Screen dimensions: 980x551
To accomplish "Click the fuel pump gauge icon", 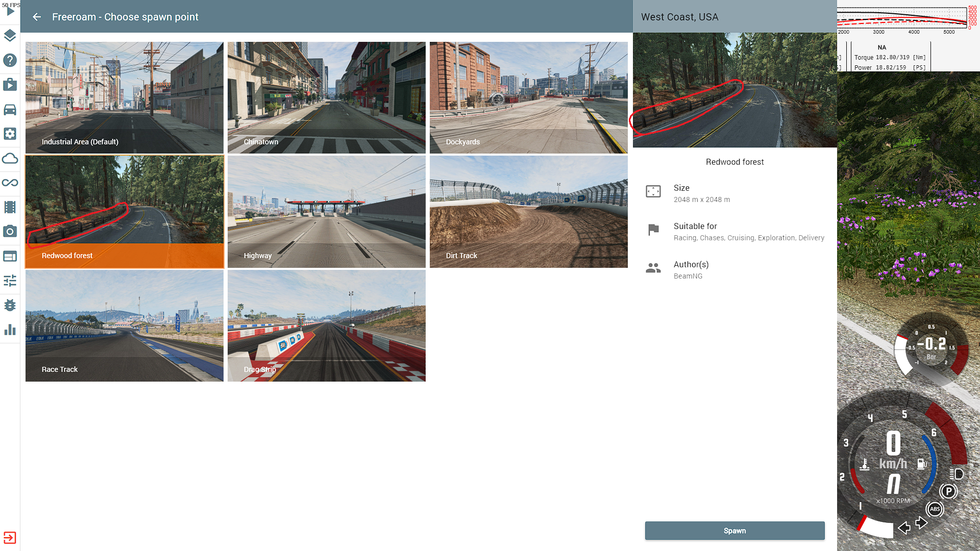I will click(922, 464).
